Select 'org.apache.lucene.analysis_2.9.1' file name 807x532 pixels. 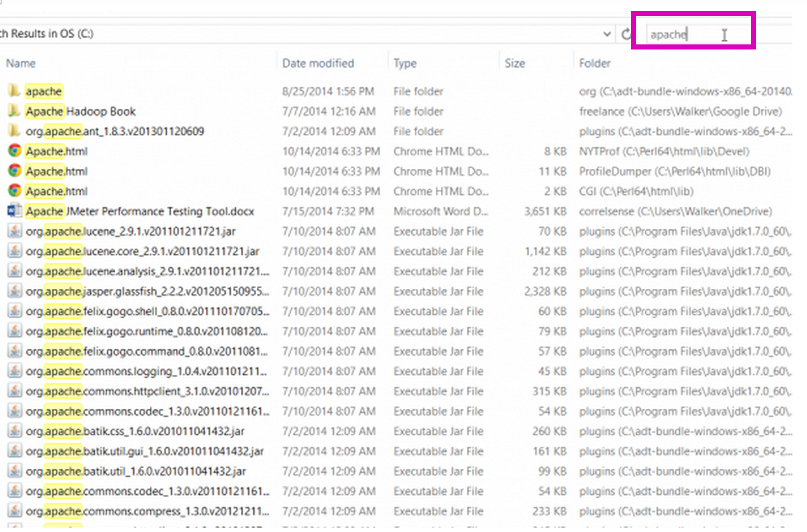[147, 271]
